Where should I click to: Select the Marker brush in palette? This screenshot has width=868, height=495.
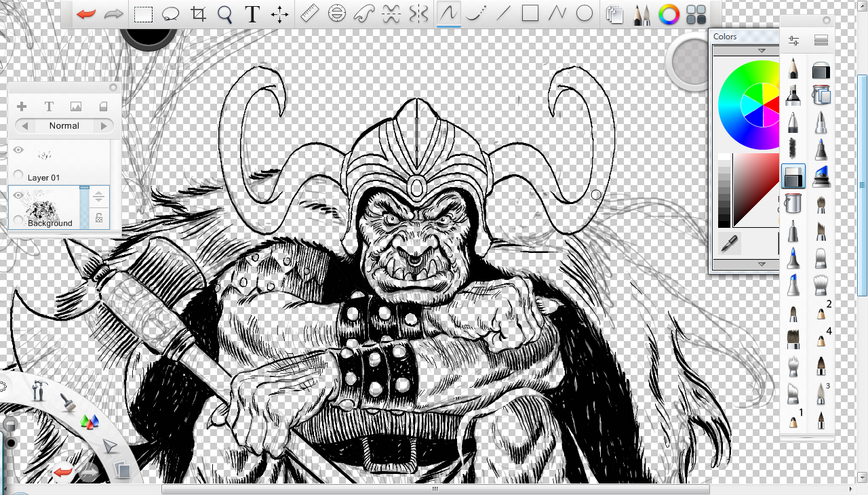793,96
